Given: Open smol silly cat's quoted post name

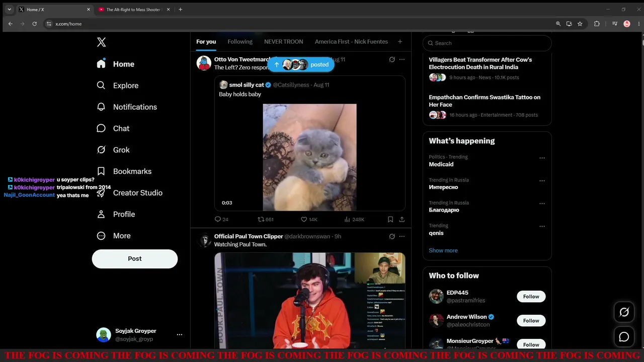Looking at the screenshot, I should pos(247,85).
